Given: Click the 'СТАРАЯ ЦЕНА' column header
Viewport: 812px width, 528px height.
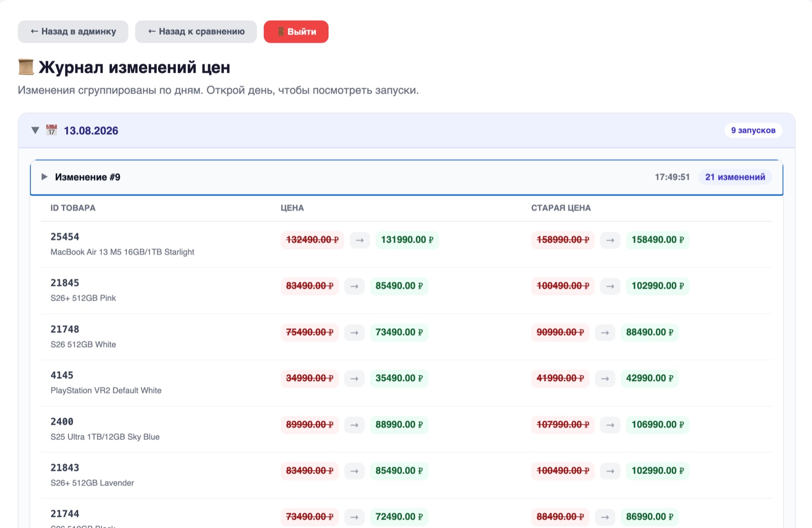Looking at the screenshot, I should click(x=561, y=208).
